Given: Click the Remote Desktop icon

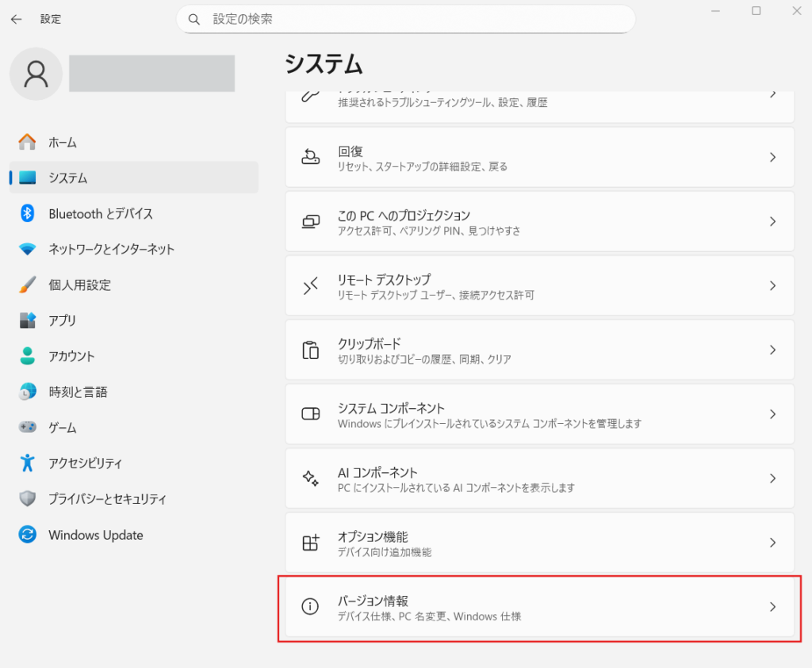Looking at the screenshot, I should (310, 286).
